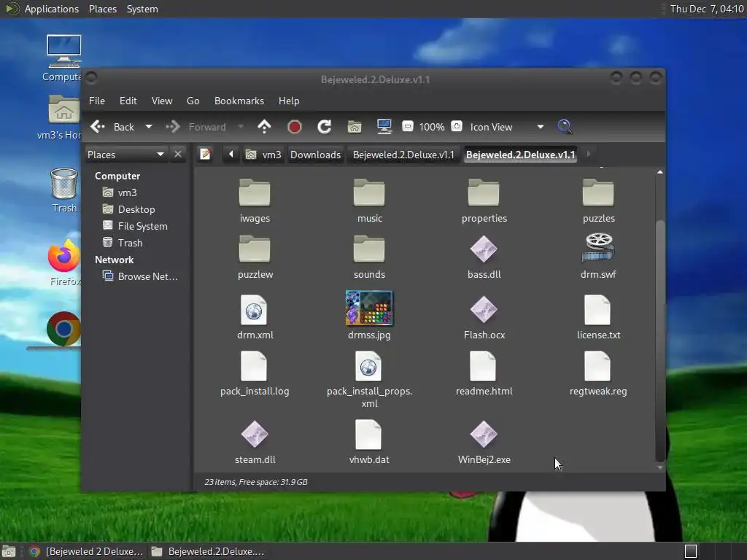Select current Bejeweled.2.Deluxe.v1.1 path button

click(520, 155)
